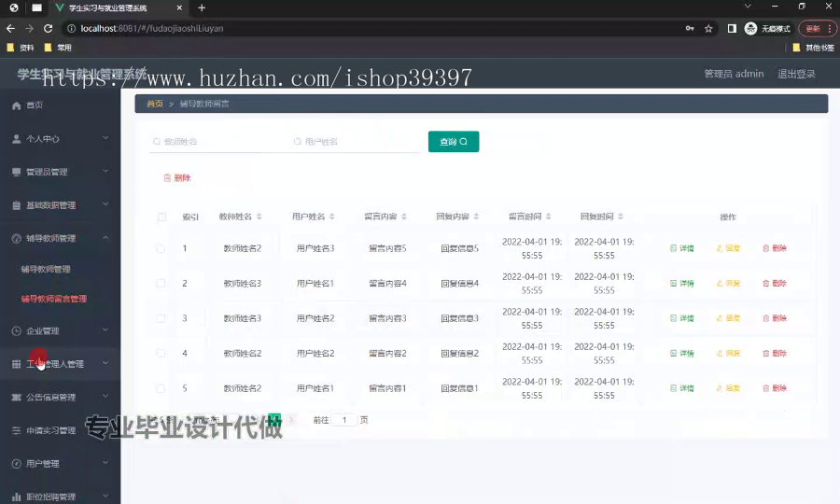Viewport: 840px width, 504px height.
Task: Click the 职位招聘管理 chart icon
Action: pos(17,497)
